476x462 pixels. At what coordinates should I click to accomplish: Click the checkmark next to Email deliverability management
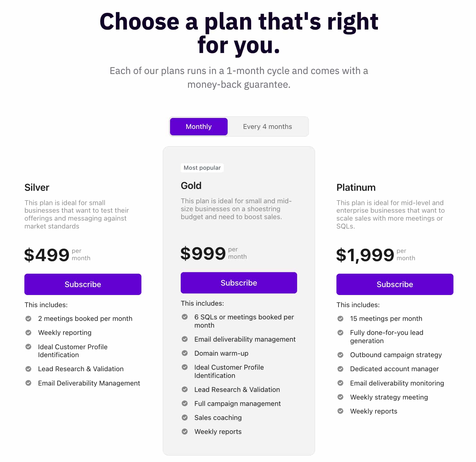185,339
